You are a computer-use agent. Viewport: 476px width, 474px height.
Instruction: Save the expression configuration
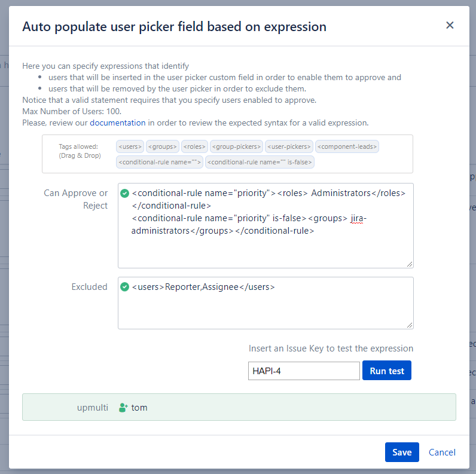402,452
